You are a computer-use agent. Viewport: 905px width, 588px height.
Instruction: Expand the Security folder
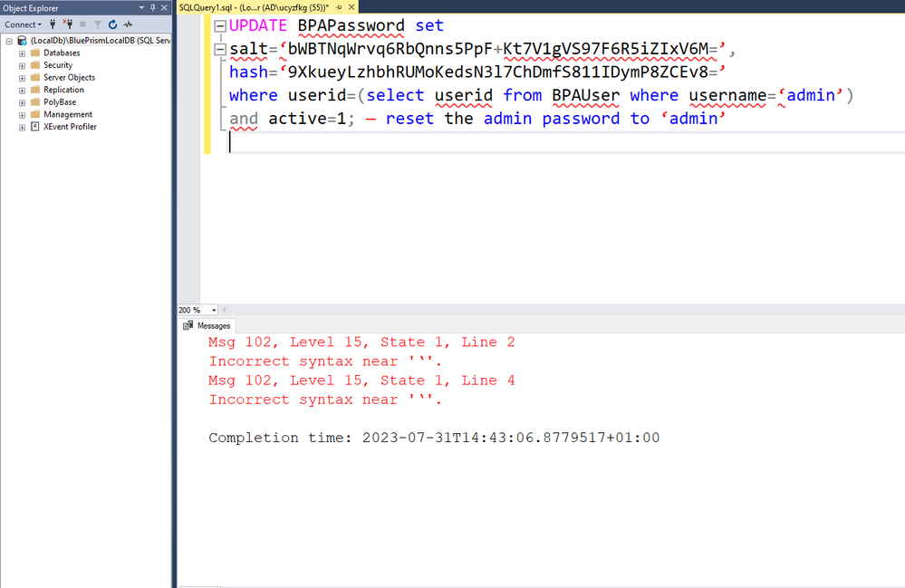[x=22, y=66]
